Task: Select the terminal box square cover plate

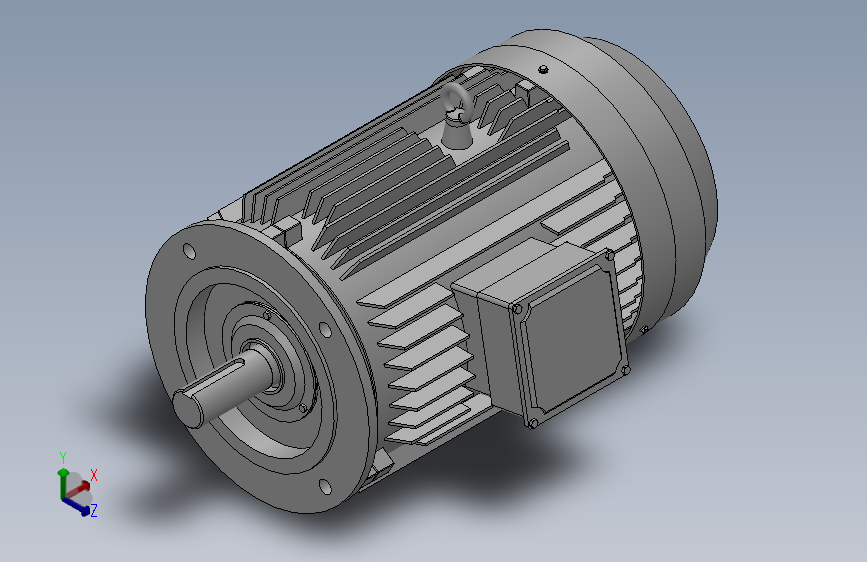Action: 570,342
